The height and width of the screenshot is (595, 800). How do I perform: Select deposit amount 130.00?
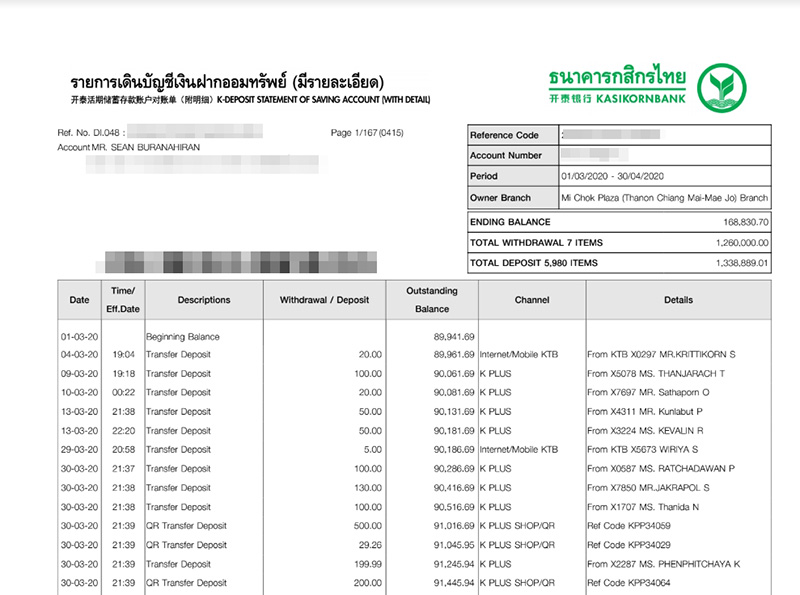(x=368, y=488)
